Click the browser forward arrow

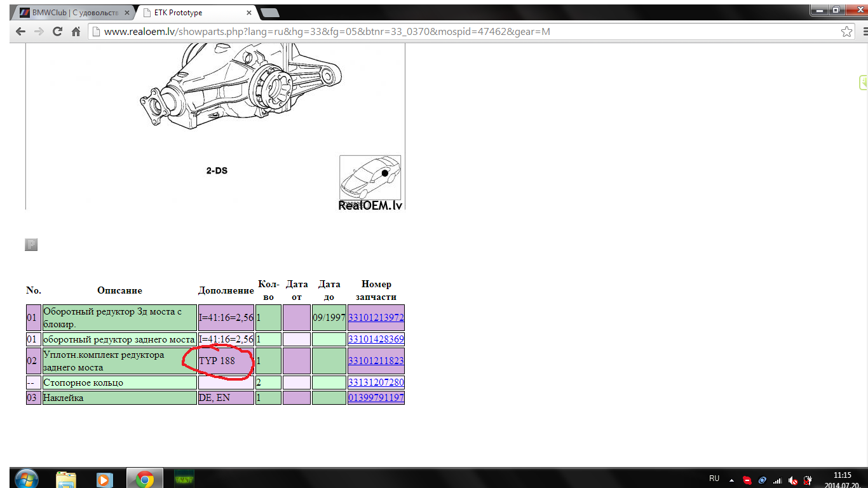coord(38,32)
